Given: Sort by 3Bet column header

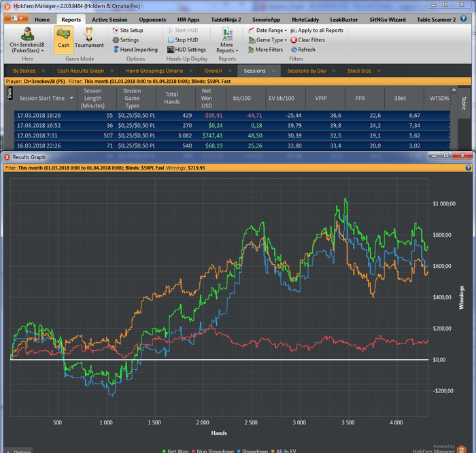Looking at the screenshot, I should click(404, 98).
